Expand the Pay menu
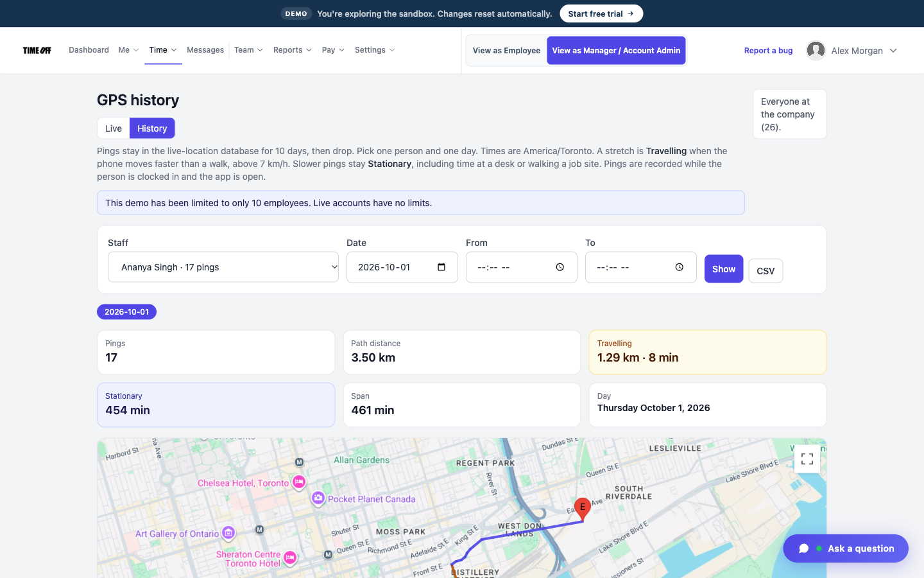 pyautogui.click(x=333, y=50)
